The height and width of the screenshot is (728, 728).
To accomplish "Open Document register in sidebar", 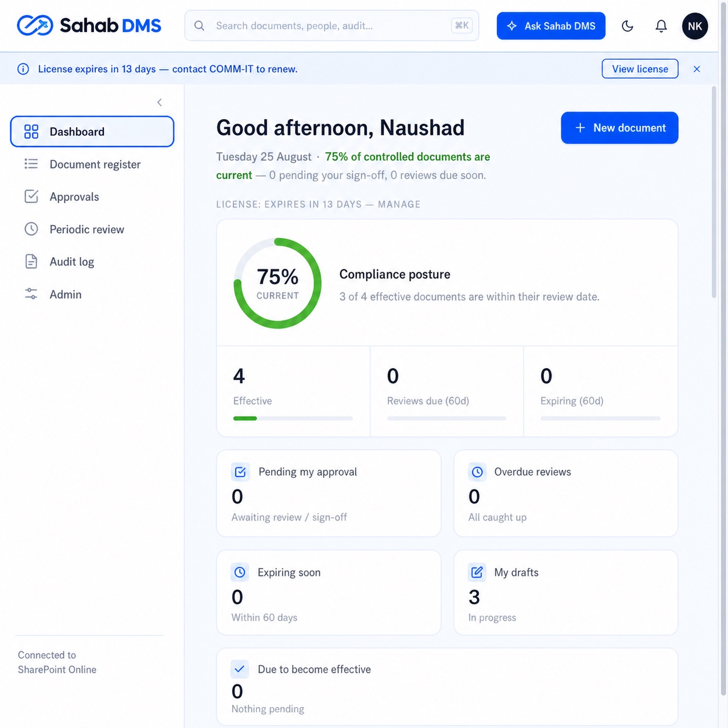I will click(92, 164).
